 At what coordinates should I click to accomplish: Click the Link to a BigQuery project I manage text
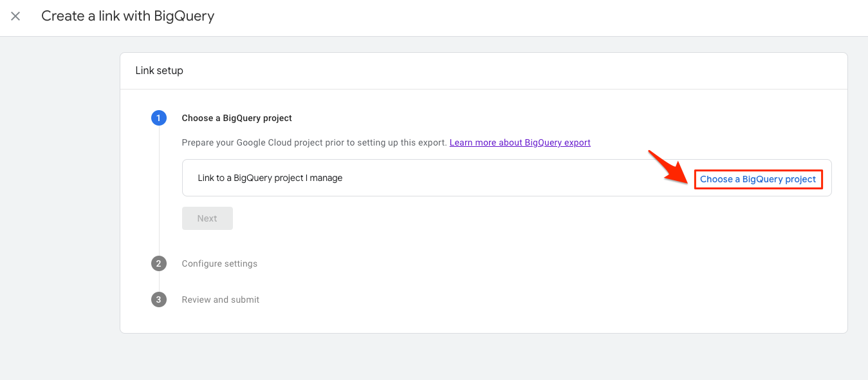point(270,178)
